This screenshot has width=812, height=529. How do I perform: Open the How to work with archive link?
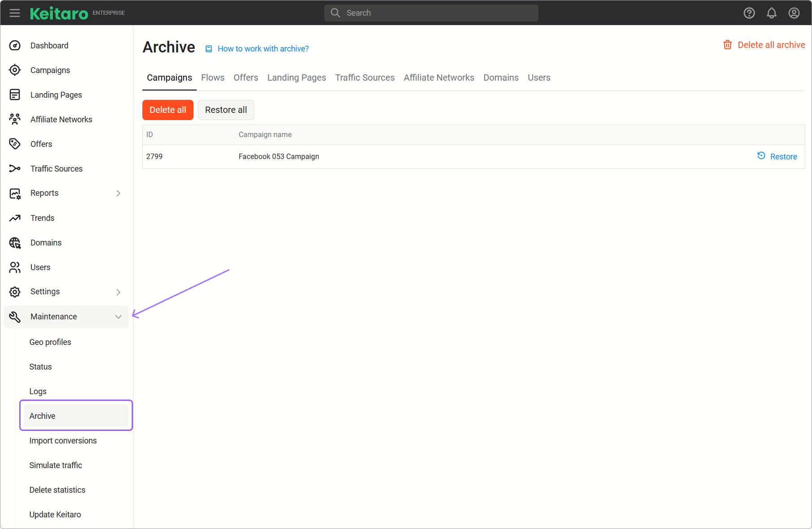pyautogui.click(x=263, y=49)
